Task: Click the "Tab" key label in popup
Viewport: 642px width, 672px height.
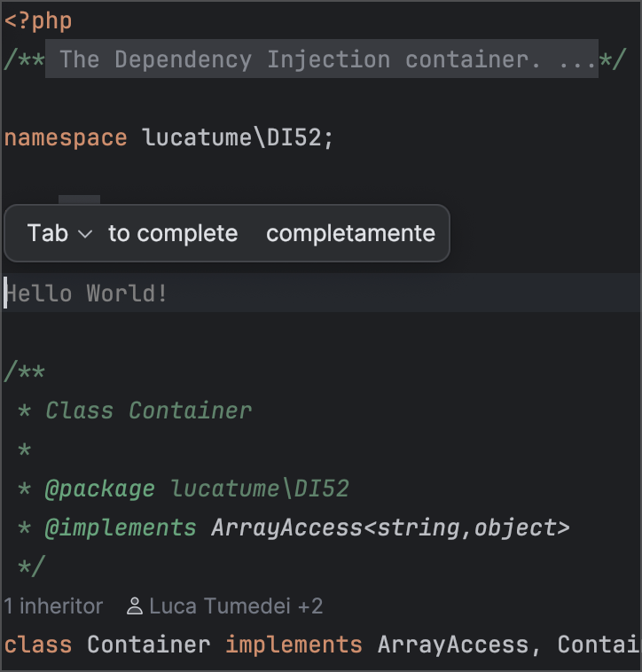Action: coord(47,233)
